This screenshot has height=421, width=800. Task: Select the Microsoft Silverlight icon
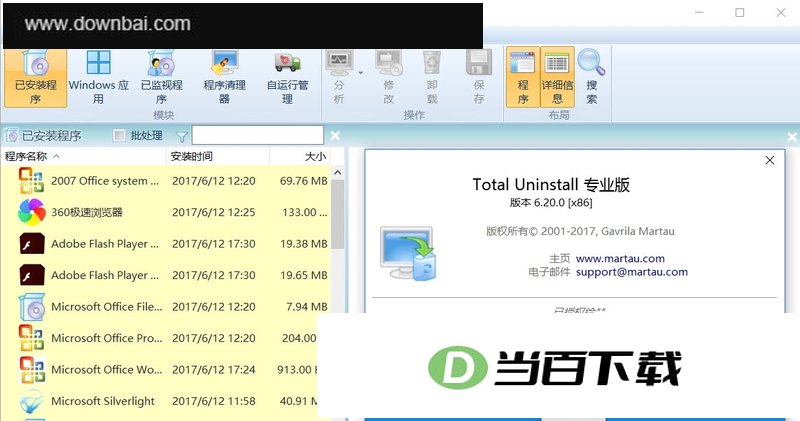click(32, 401)
